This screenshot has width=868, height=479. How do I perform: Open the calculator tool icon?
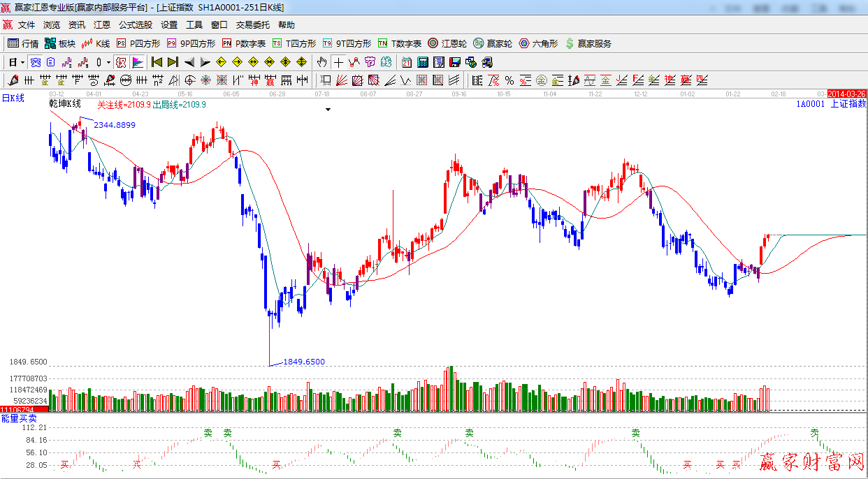coord(422,62)
